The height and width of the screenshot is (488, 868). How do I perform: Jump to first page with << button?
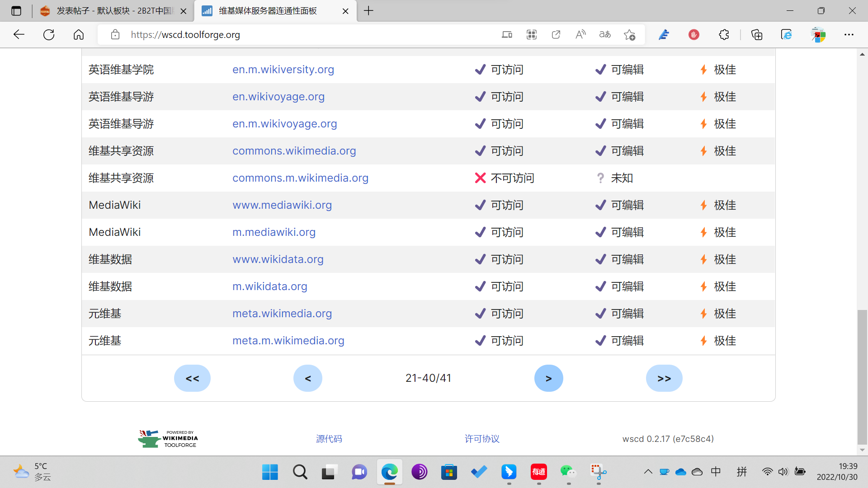192,378
